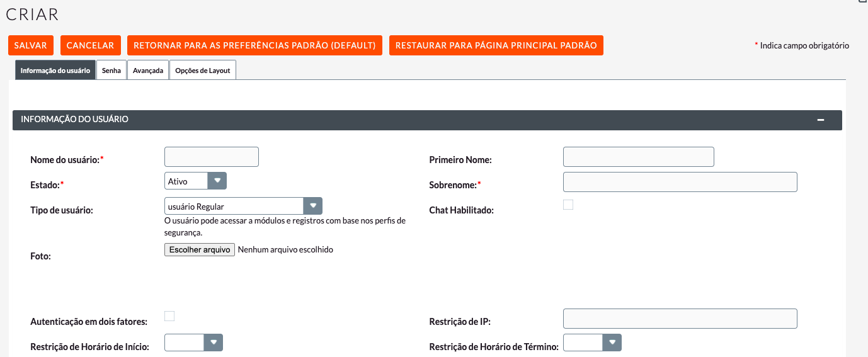
Task: Click the user type description text
Action: click(285, 227)
